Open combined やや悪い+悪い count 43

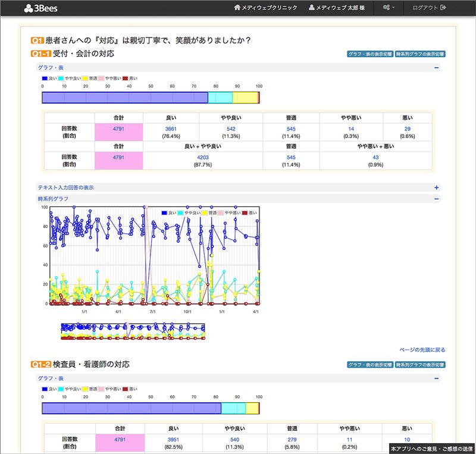(375, 157)
